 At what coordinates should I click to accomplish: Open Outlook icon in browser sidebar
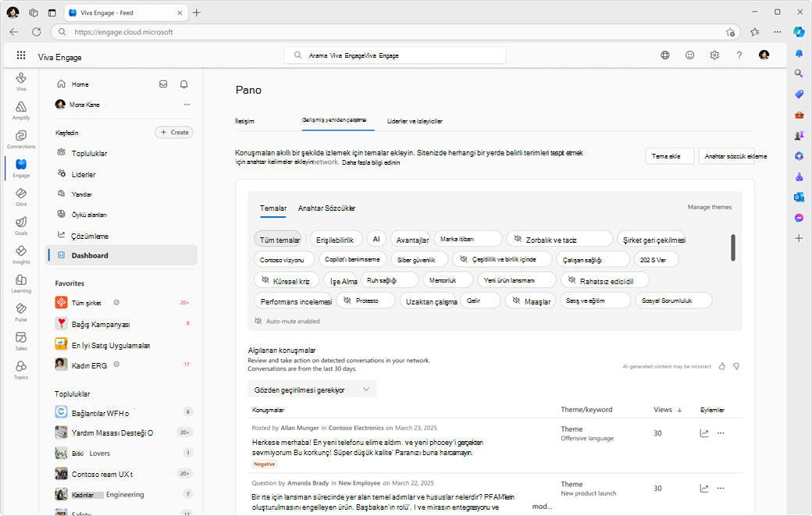[x=799, y=197]
